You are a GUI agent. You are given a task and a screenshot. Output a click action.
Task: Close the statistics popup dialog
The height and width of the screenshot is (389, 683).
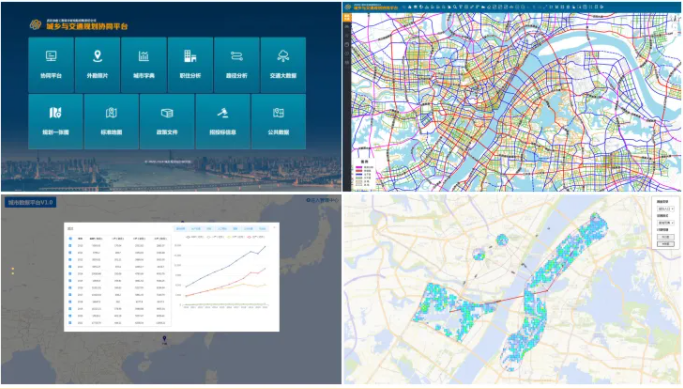coord(274,227)
